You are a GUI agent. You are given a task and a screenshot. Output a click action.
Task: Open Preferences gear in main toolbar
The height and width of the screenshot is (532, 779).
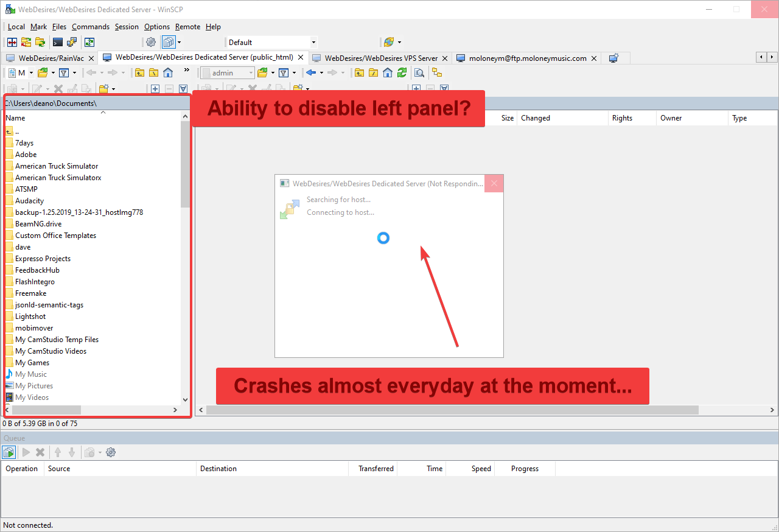[151, 42]
